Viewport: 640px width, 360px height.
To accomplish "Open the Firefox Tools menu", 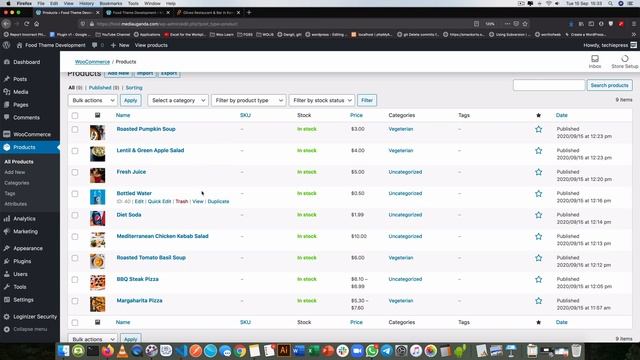I will pos(133,3).
